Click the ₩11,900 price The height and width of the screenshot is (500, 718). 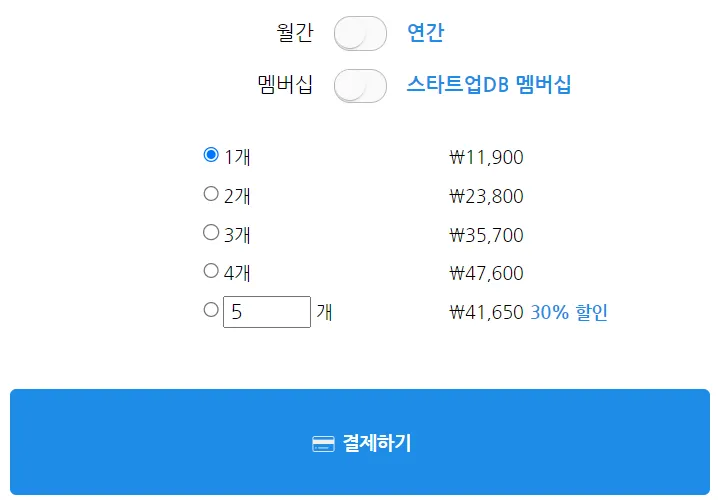(x=486, y=157)
